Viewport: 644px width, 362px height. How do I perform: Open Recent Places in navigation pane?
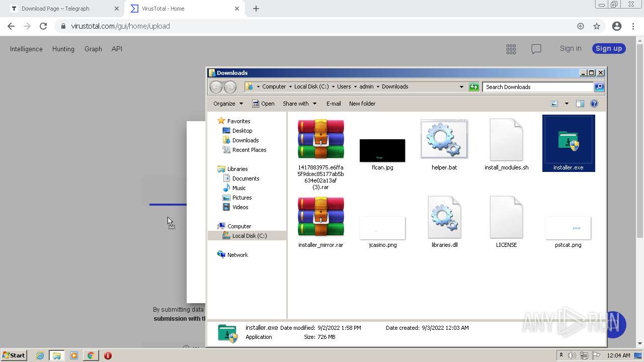click(249, 150)
